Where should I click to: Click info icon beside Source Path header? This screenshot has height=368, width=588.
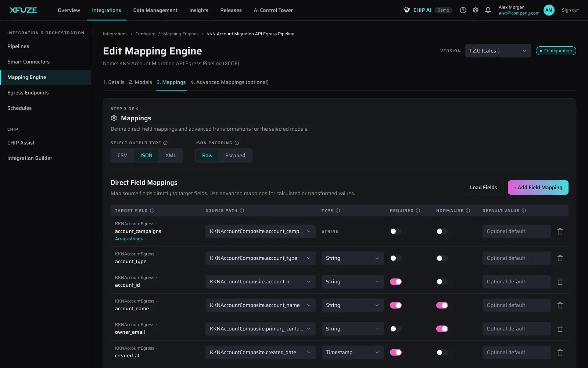242,210
